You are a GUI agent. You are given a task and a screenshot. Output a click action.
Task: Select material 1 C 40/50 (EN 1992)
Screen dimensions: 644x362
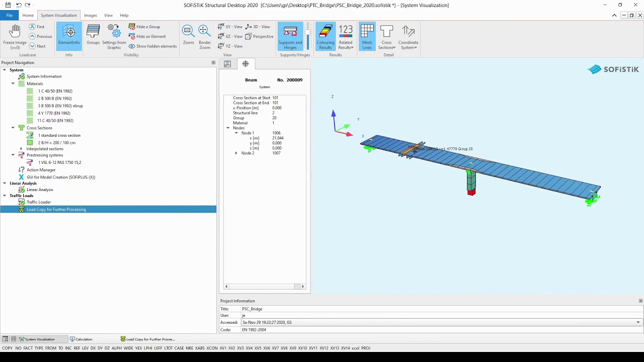click(55, 91)
